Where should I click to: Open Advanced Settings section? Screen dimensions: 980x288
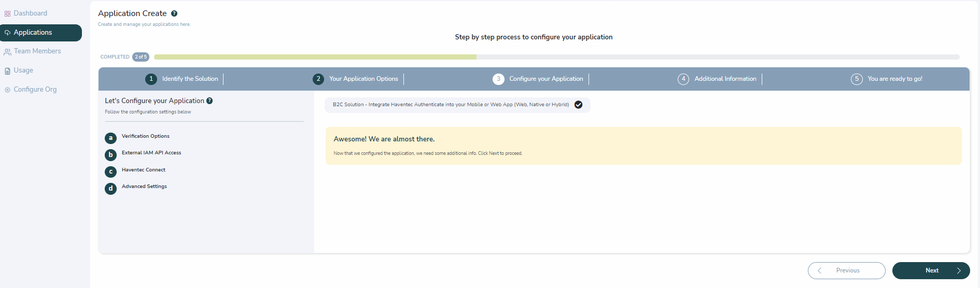pos(144,186)
